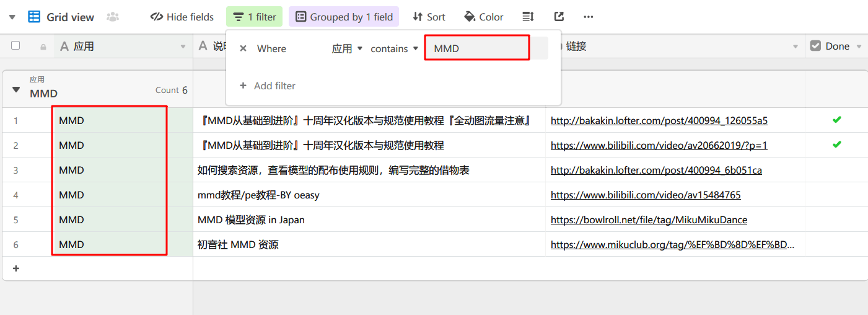Uncheck Done in row 1
Screen dimensions: 868x315
tap(836, 120)
